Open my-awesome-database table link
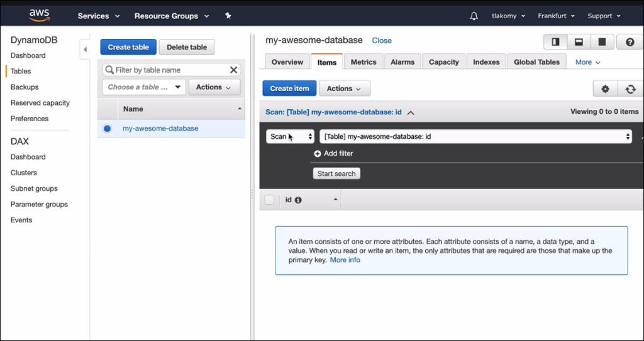644x341 pixels. point(160,129)
